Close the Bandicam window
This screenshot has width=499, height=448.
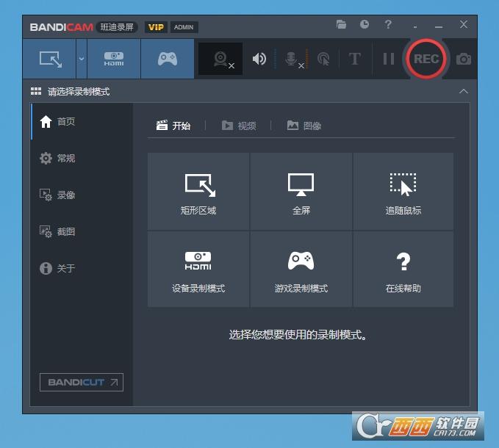coord(464,24)
